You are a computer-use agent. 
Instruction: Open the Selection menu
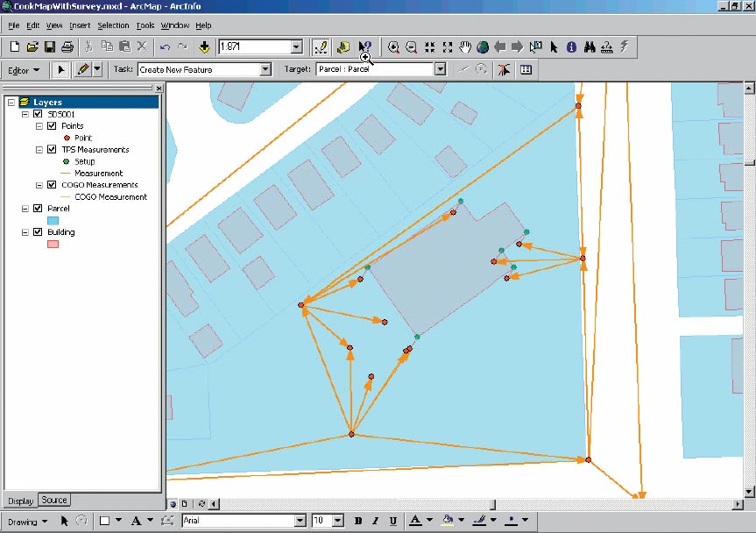[113, 25]
